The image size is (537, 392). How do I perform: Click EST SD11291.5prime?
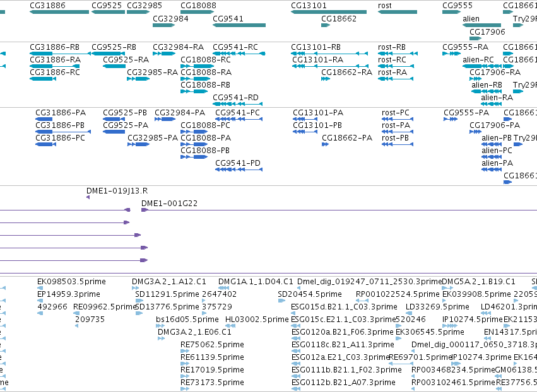click(x=139, y=301)
